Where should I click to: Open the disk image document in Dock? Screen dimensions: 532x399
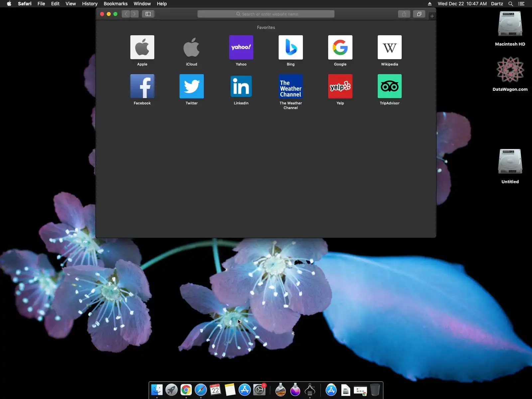346,390
